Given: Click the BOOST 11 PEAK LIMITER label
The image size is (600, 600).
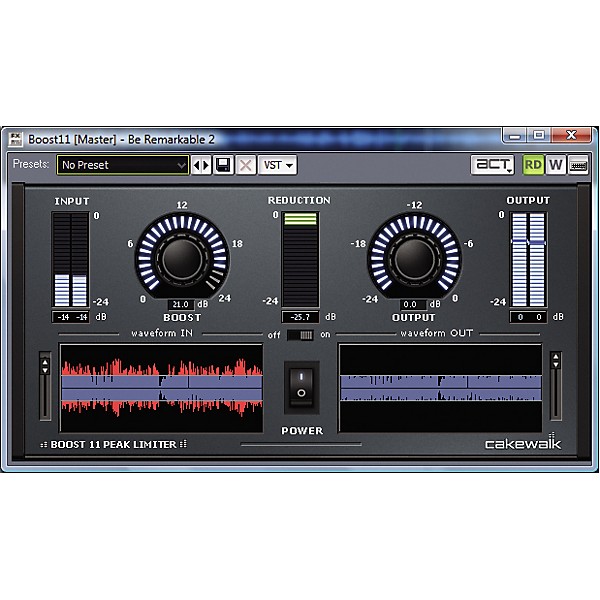Looking at the screenshot, I should [x=114, y=444].
